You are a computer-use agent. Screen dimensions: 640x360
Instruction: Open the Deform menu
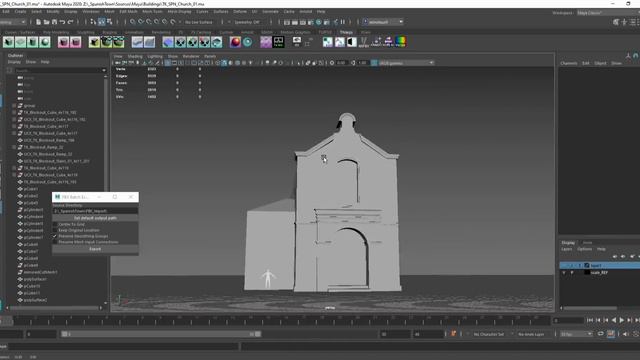pos(240,11)
